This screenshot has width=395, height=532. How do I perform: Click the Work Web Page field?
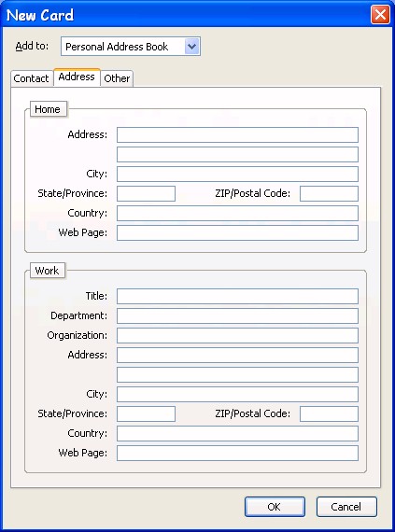[x=237, y=453]
